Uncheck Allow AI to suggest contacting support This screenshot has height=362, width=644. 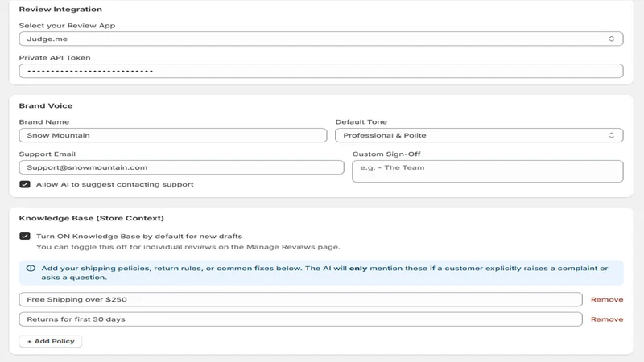point(25,185)
